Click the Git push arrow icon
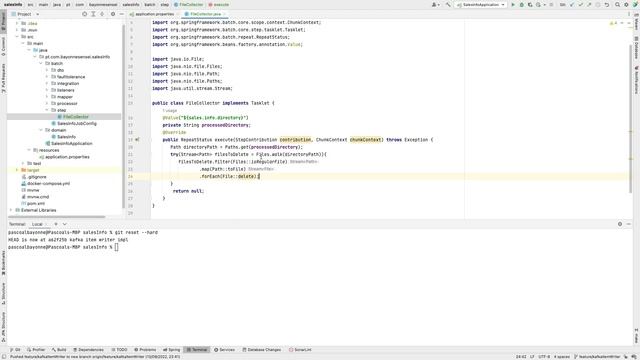 tap(589, 4)
